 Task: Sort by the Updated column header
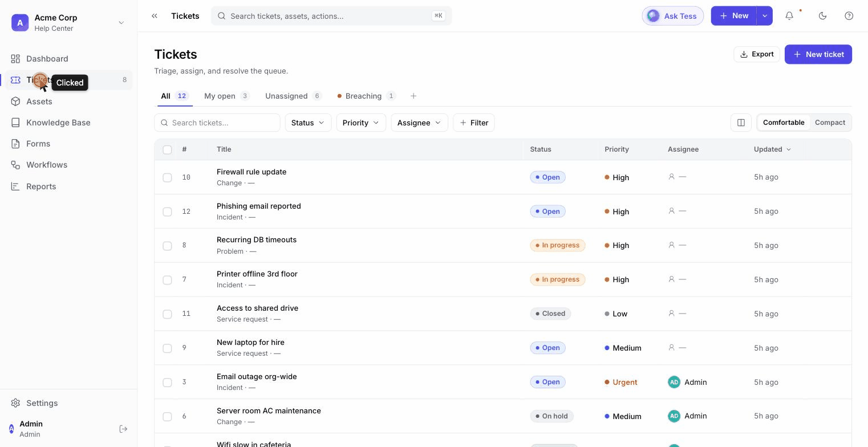point(772,149)
